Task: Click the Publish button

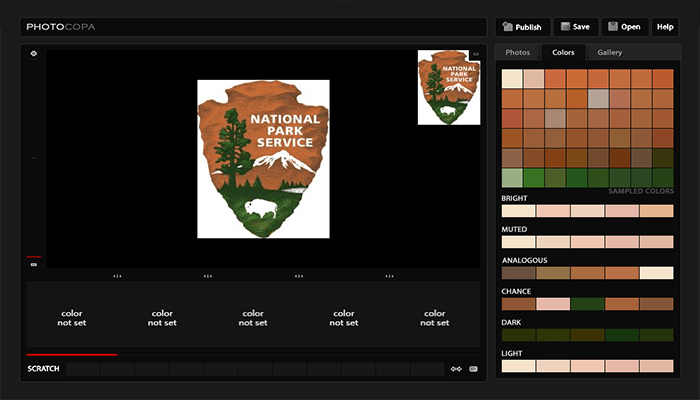Action: (522, 27)
